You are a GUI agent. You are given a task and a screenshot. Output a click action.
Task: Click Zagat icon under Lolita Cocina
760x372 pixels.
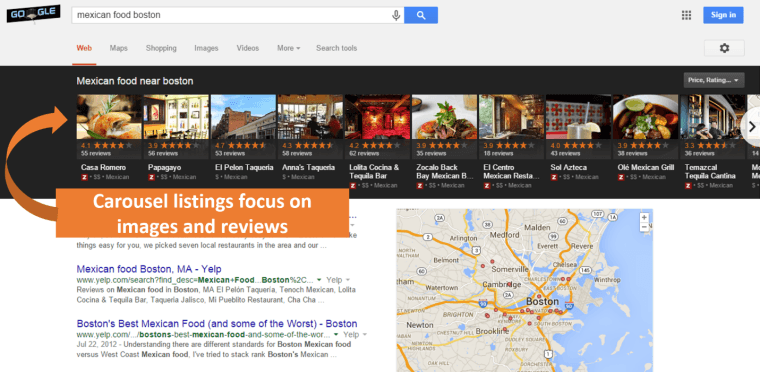[352, 185]
